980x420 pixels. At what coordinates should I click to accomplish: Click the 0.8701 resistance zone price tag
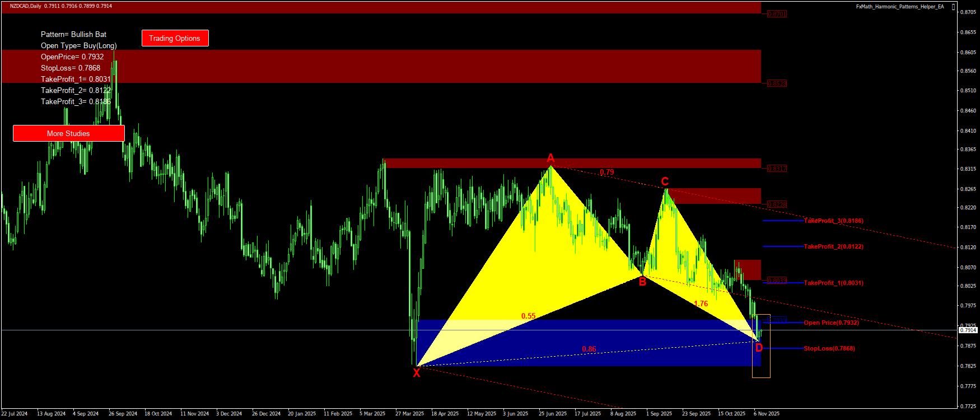[777, 14]
